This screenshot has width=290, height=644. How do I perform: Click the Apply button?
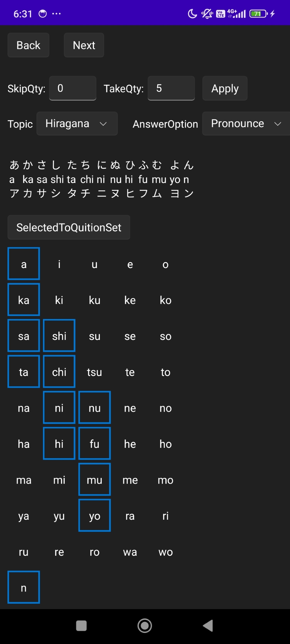(225, 88)
